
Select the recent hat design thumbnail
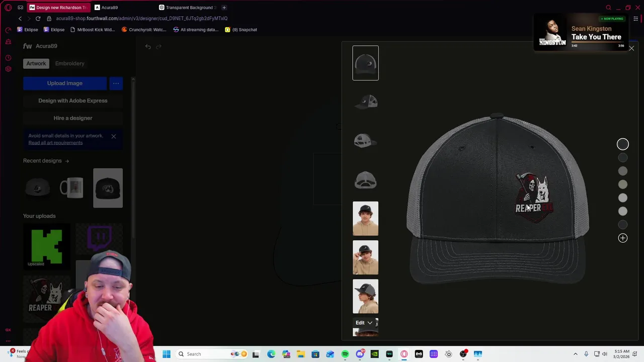[38, 188]
